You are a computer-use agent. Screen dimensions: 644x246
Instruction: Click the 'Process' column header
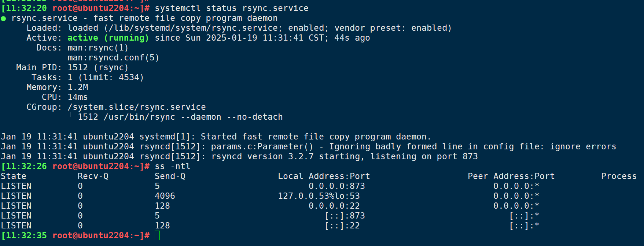[619, 176]
